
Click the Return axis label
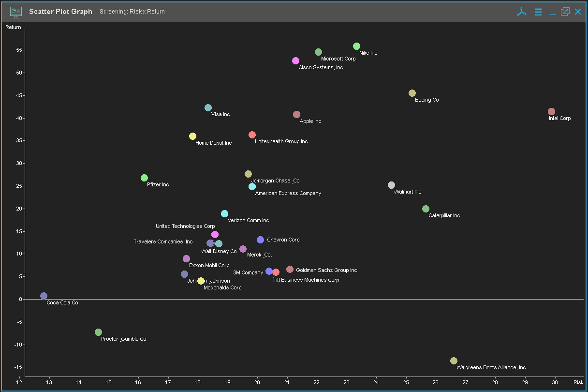click(x=13, y=27)
